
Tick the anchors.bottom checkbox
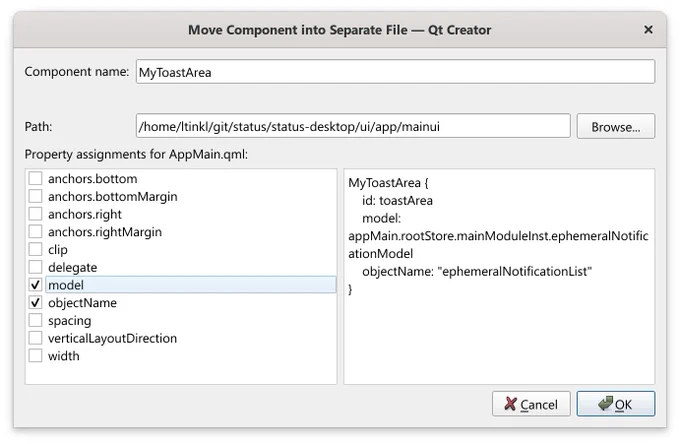coord(35,178)
